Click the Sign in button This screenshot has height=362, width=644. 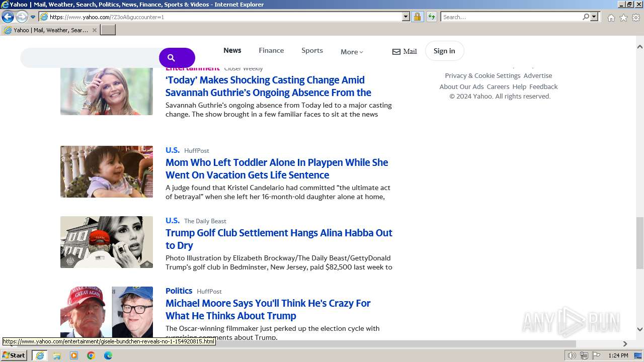pyautogui.click(x=444, y=51)
